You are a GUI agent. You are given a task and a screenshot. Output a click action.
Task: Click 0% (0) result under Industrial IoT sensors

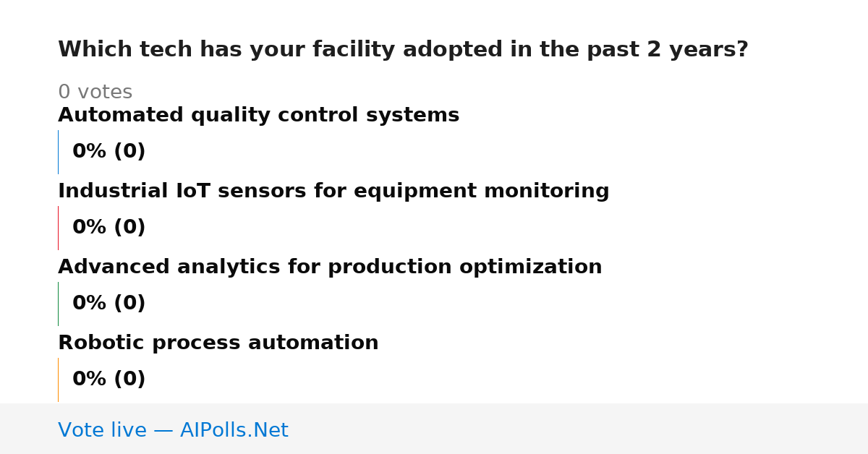click(109, 228)
